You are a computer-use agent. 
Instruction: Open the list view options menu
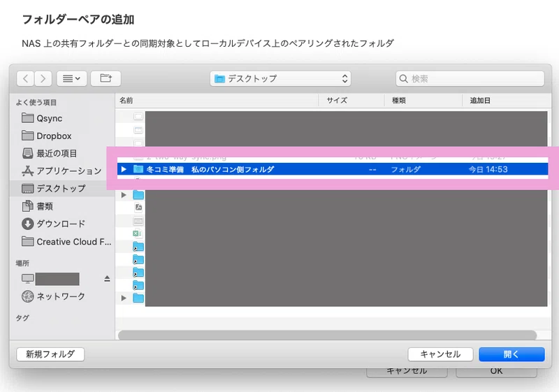point(72,78)
